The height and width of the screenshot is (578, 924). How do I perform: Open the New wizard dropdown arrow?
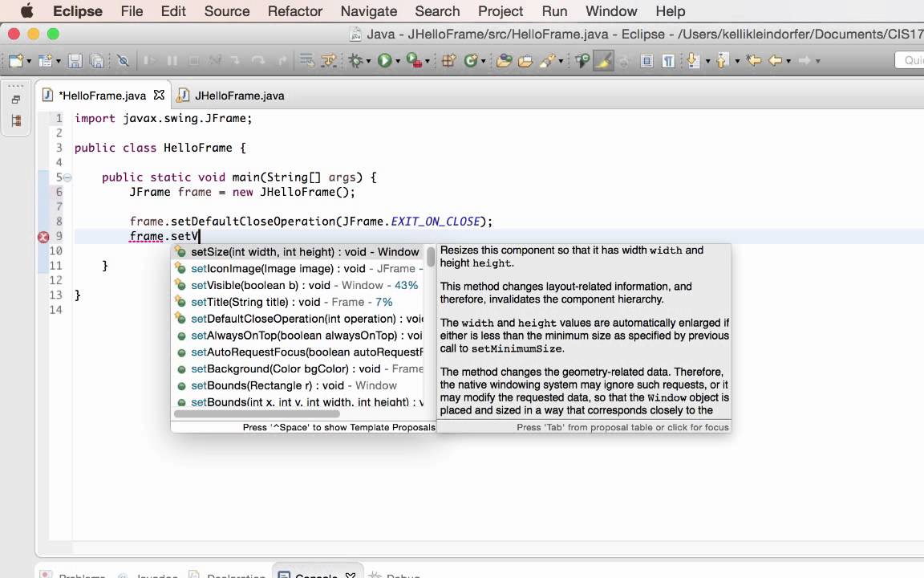pyautogui.click(x=29, y=61)
